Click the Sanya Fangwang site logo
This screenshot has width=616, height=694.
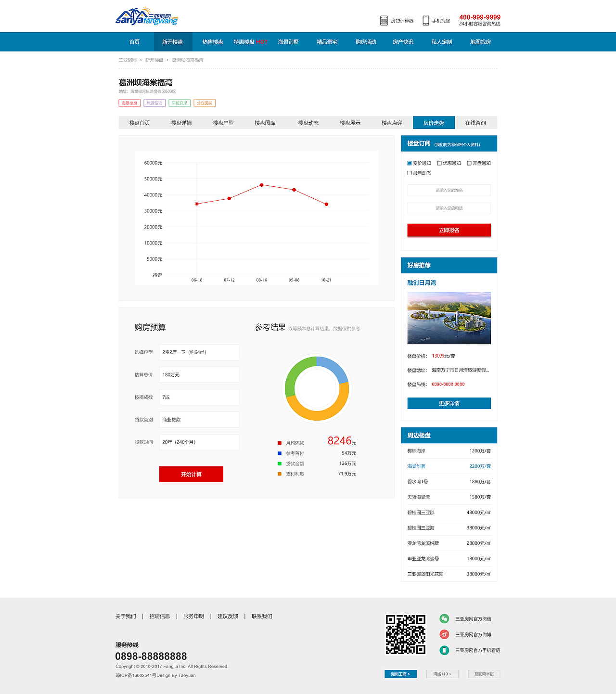point(147,16)
